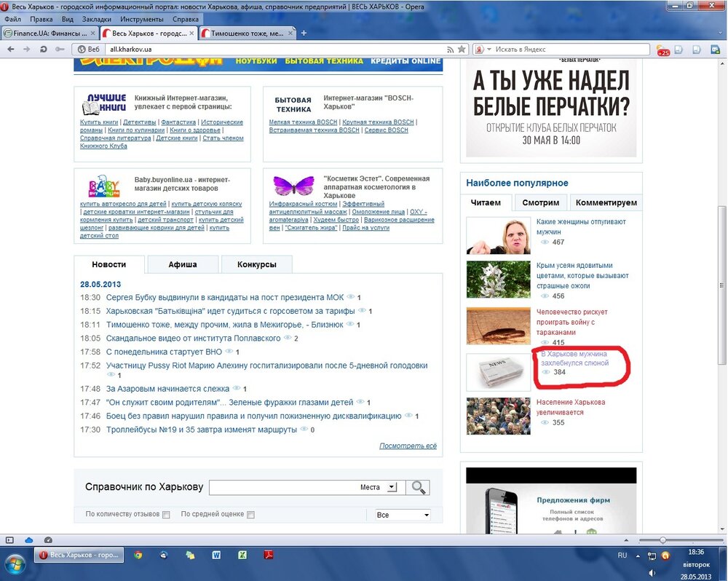Switch to the Смотрим tab

tap(541, 202)
